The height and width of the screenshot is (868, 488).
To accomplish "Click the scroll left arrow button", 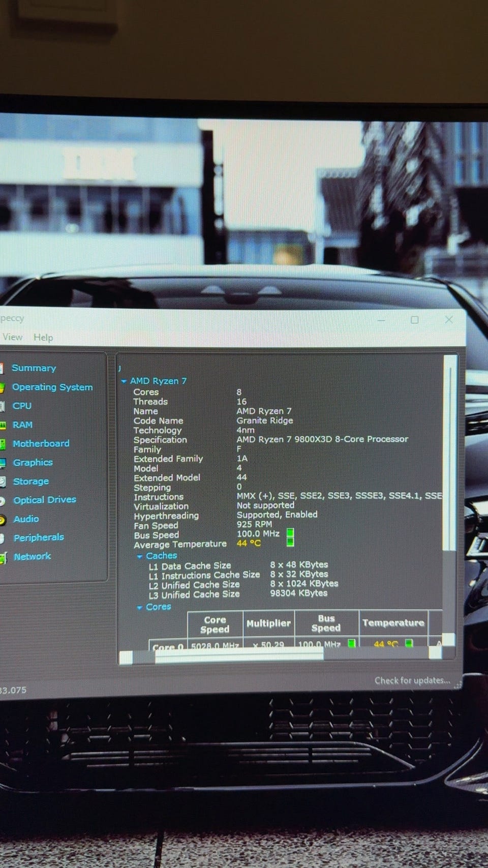I will [x=126, y=657].
